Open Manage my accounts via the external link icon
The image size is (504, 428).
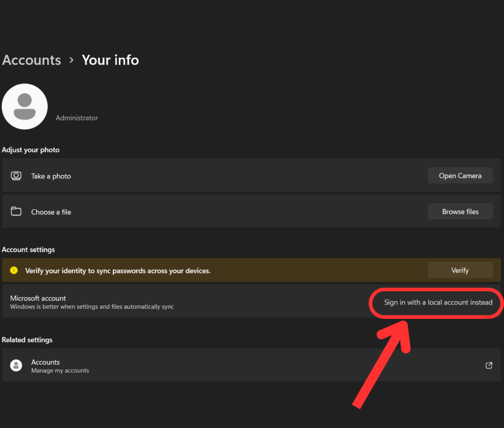(x=489, y=365)
